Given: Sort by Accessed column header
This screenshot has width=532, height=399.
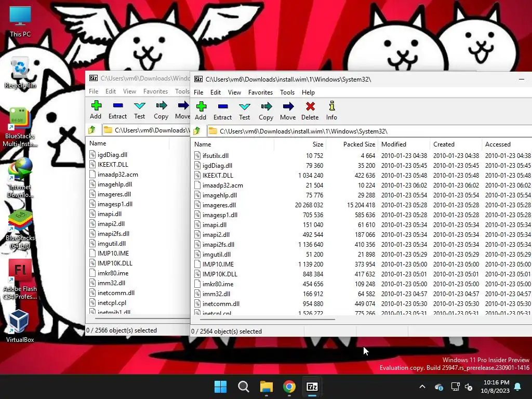Looking at the screenshot, I should click(x=507, y=144).
